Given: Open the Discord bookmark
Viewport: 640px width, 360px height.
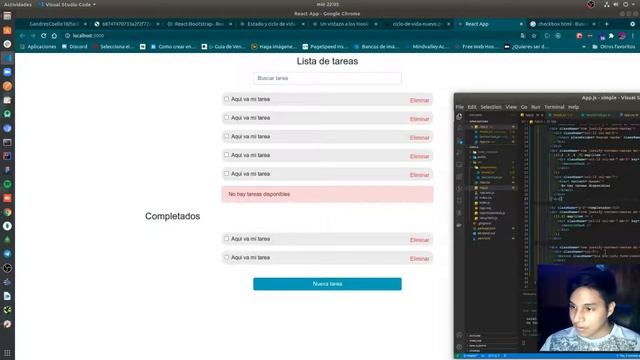Looking at the screenshot, I should pyautogui.click(x=75, y=47).
